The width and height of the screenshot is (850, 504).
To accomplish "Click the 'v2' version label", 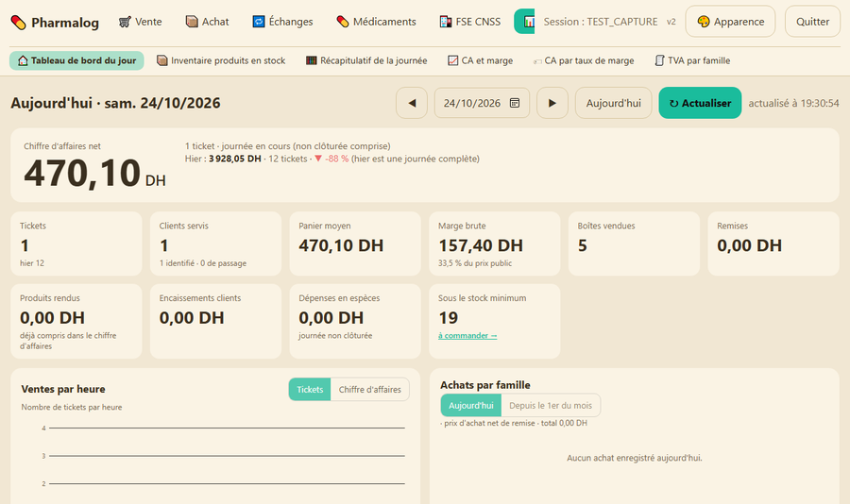I will [x=671, y=22].
